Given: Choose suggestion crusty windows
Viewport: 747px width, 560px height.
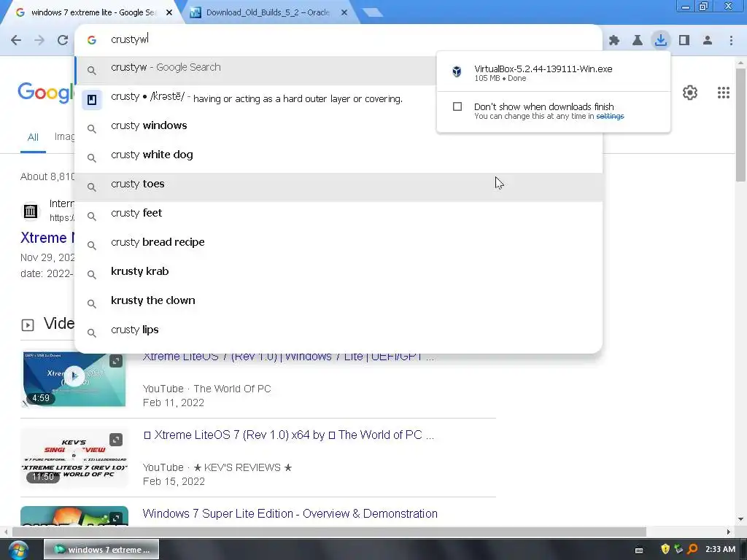Looking at the screenshot, I should pyautogui.click(x=338, y=125).
